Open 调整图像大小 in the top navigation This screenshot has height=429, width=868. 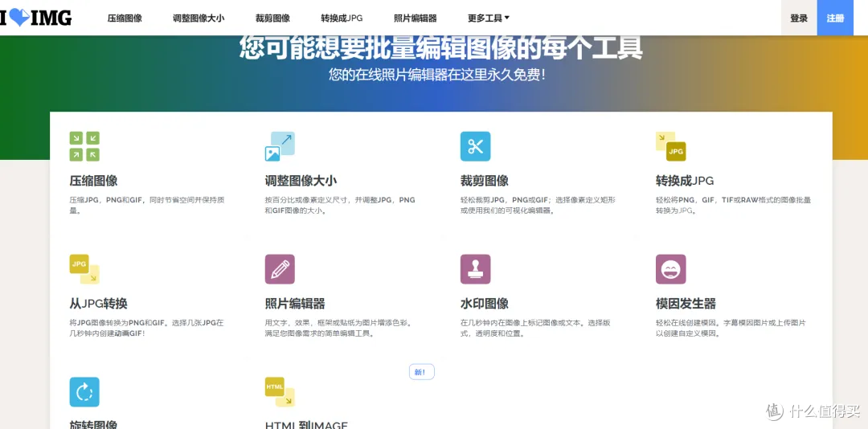coord(199,18)
